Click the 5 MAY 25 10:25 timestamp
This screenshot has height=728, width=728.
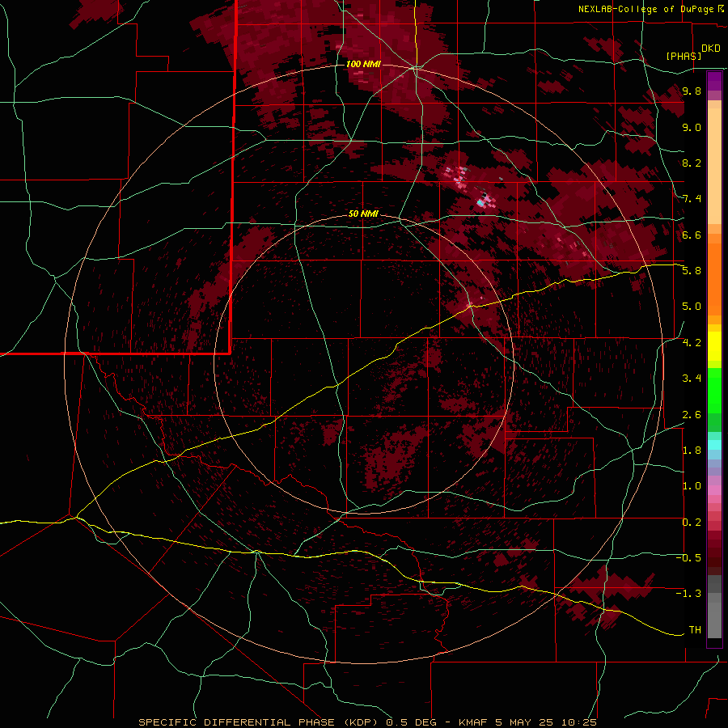click(x=546, y=722)
